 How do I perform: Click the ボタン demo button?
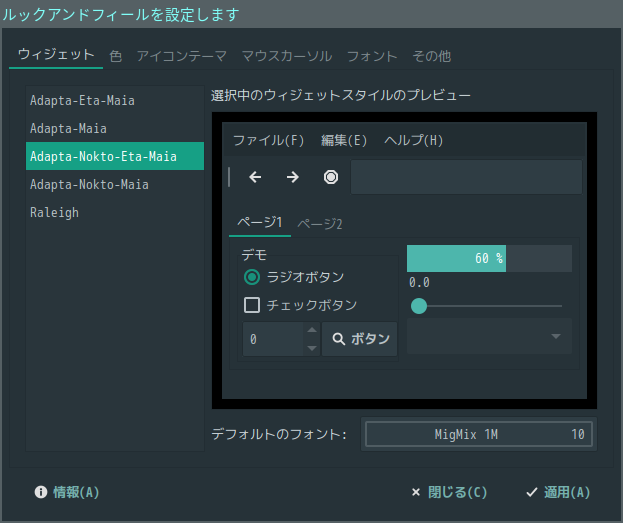pos(360,339)
